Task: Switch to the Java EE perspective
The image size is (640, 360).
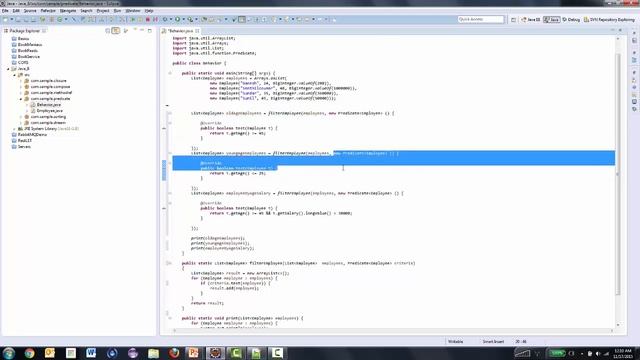Action: (531, 19)
